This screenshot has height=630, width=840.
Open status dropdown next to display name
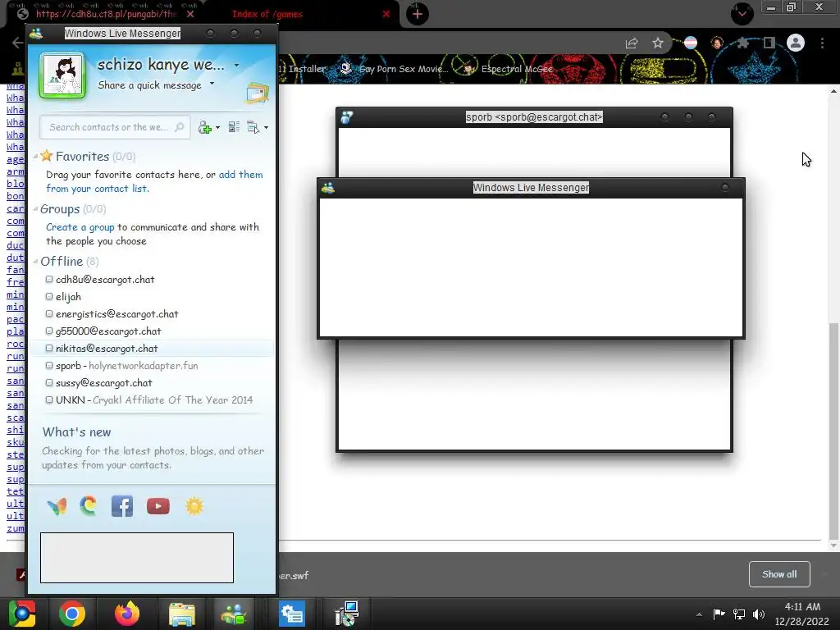(x=236, y=66)
